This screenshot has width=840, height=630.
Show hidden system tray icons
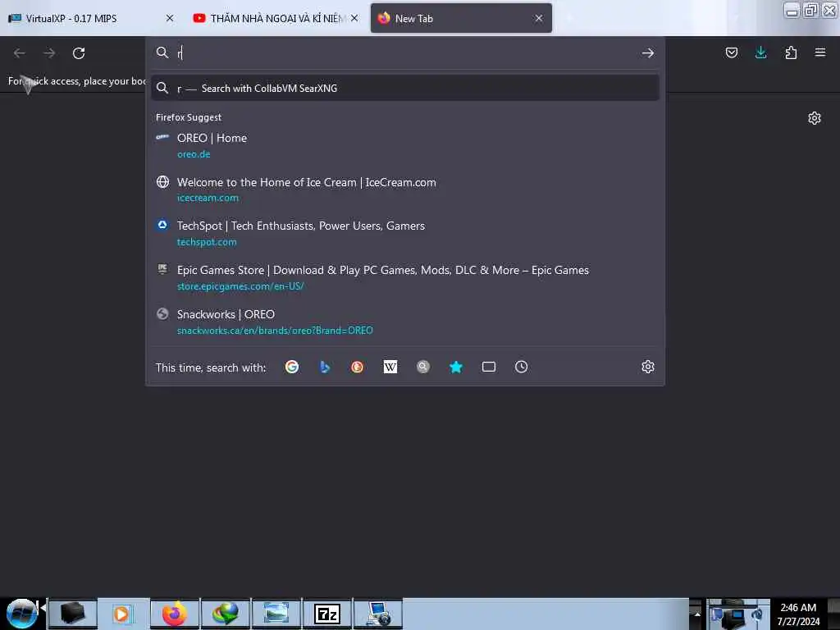pos(697,614)
